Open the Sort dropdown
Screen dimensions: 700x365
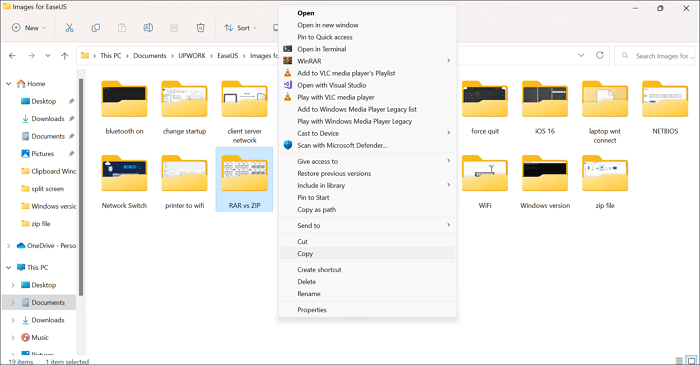point(241,28)
